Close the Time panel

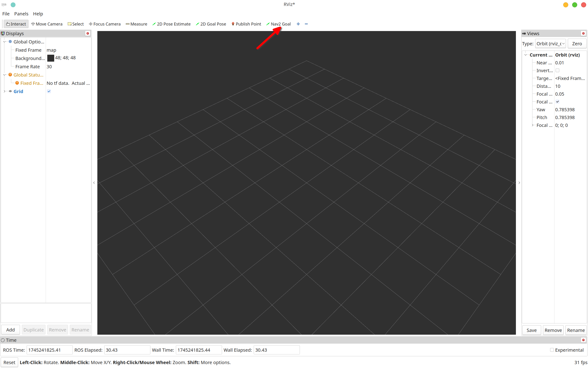[583, 340]
